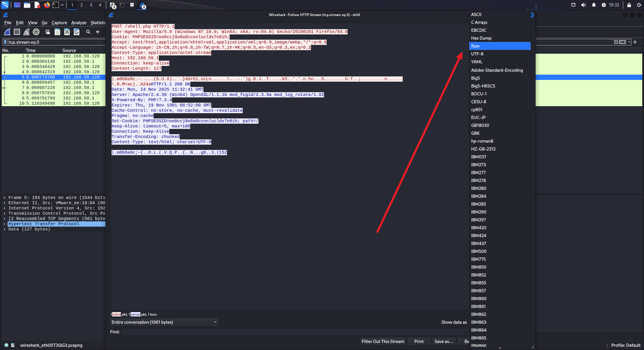Expand the Hypertext Transfer Protocol tree item
Viewport: 644px width, 350px height.
(x=5, y=224)
